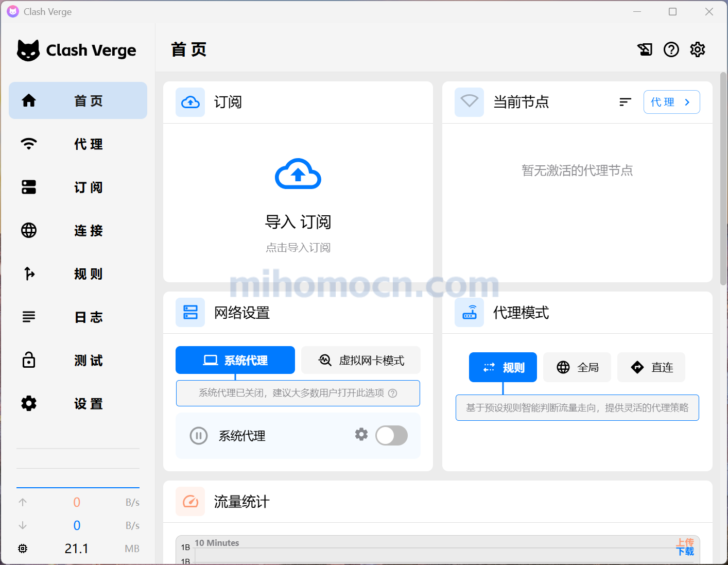The width and height of the screenshot is (728, 565).
Task: Open the 设置 sidebar page
Action: click(78, 403)
